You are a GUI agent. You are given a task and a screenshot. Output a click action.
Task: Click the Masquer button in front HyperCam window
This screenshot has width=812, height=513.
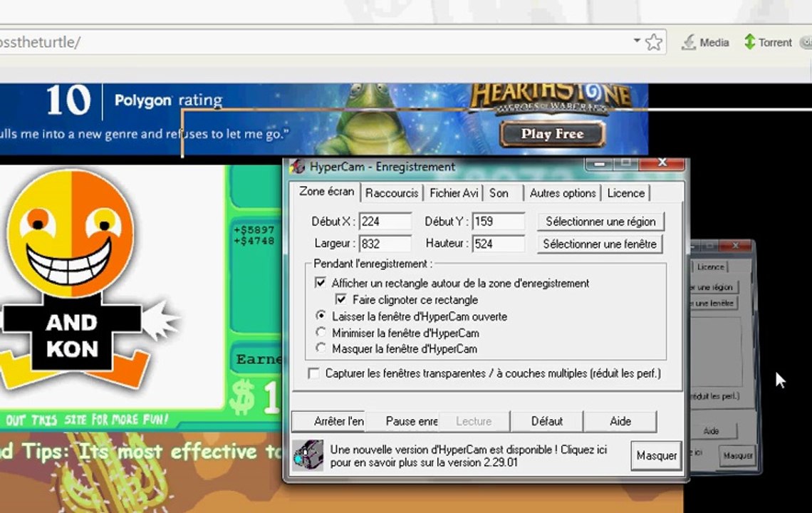[x=656, y=455]
